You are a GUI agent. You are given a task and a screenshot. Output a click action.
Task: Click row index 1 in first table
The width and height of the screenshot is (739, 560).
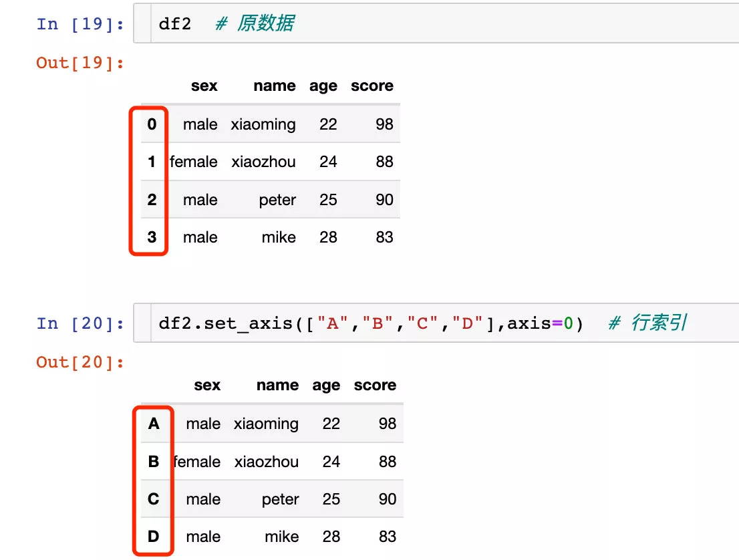tap(152, 162)
